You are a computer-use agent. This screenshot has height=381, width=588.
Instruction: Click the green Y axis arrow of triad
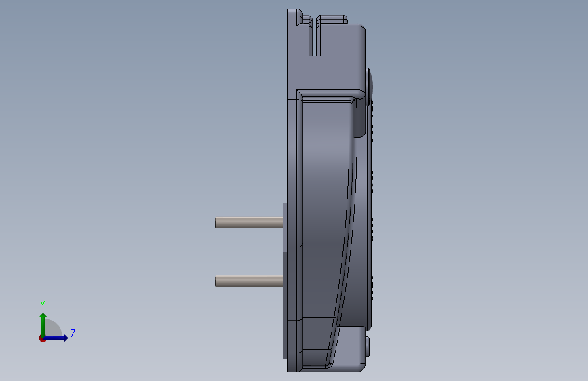click(x=43, y=324)
